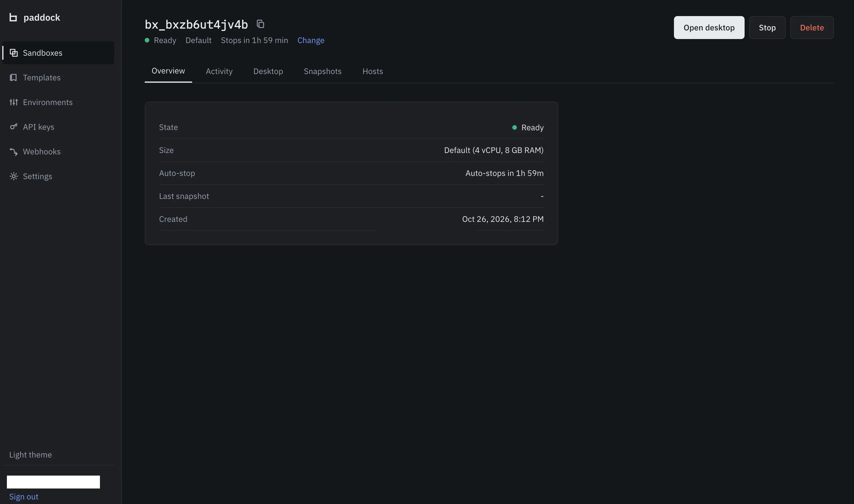Click the "Oct 26, 2026, 8:12 PM" value

tap(503, 219)
